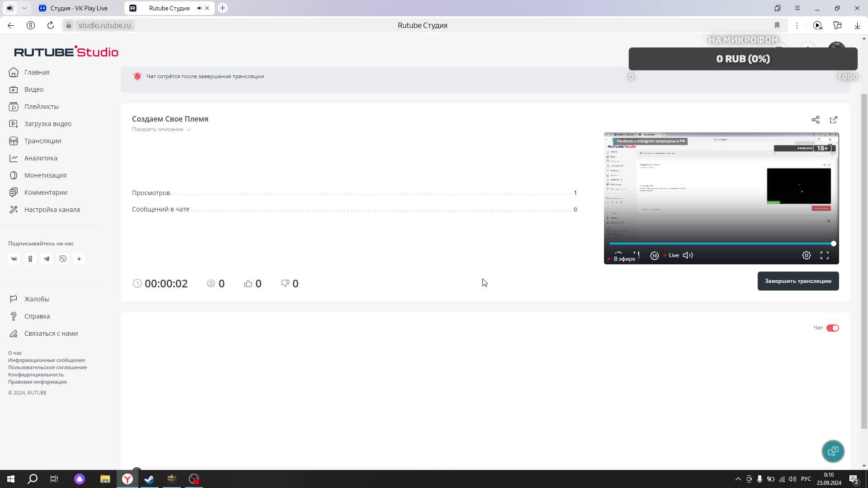Toggle the Чат switch off

coord(833,328)
